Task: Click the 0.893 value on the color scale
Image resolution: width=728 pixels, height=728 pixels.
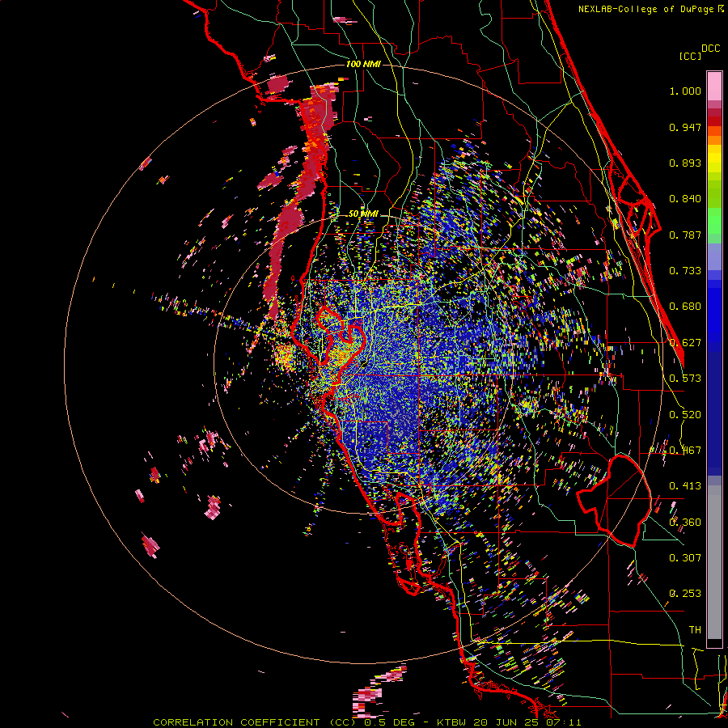Action: 685,163
